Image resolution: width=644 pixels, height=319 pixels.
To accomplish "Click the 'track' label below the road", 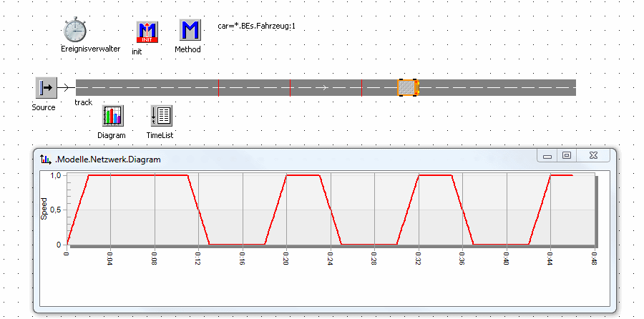I will click(84, 102).
